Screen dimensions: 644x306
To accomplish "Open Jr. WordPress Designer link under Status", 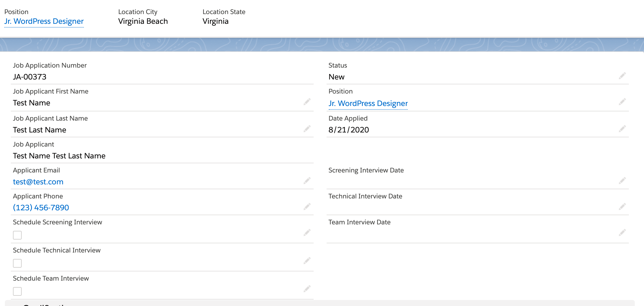I will pos(368,103).
